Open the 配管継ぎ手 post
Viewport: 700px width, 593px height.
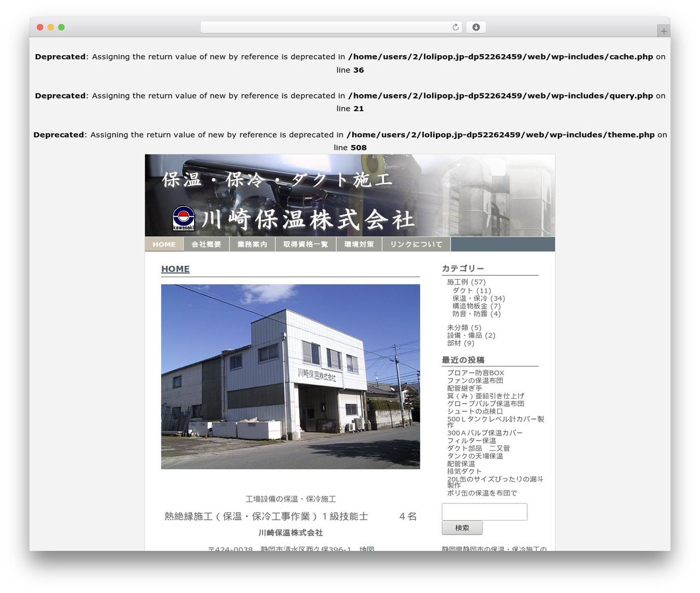pos(465,388)
